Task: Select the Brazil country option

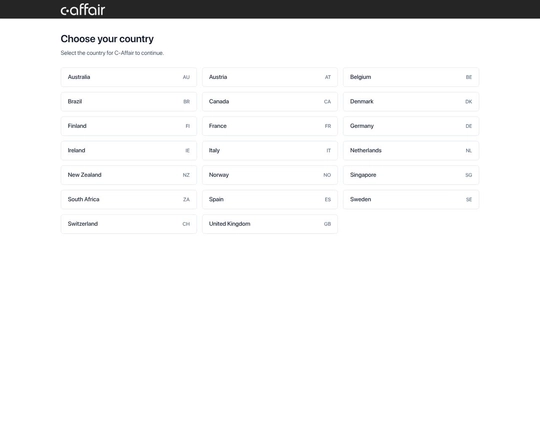Action: click(129, 101)
